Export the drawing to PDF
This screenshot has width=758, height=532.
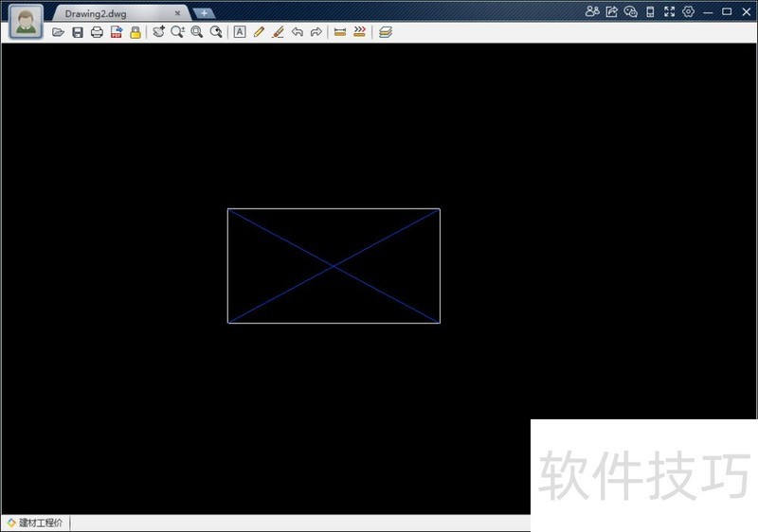coord(117,32)
